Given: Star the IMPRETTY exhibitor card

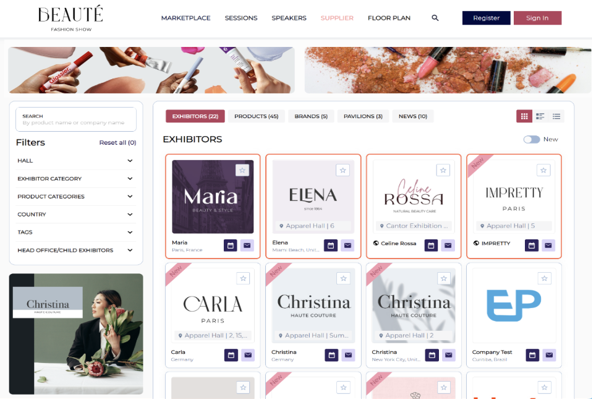Looking at the screenshot, I should (x=543, y=170).
